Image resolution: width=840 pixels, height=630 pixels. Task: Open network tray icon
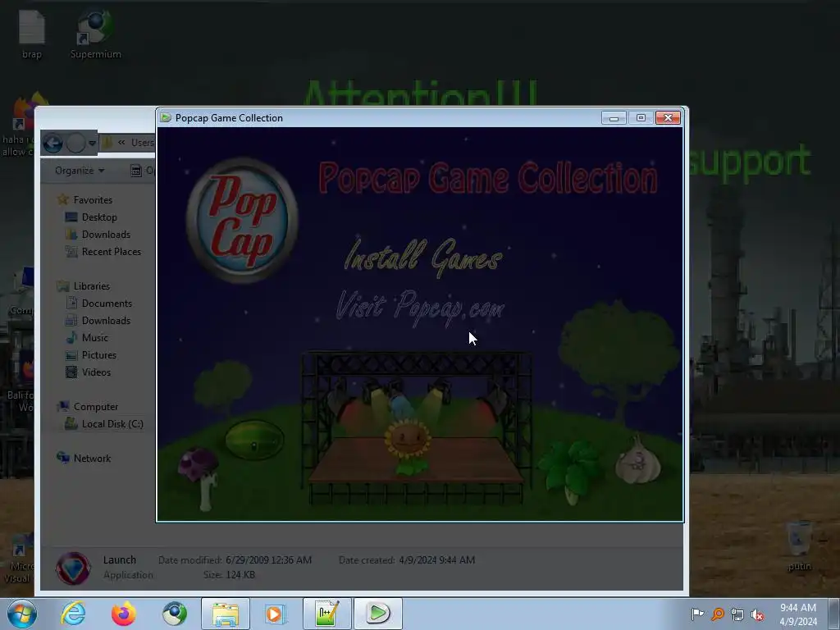pyautogui.click(x=737, y=614)
